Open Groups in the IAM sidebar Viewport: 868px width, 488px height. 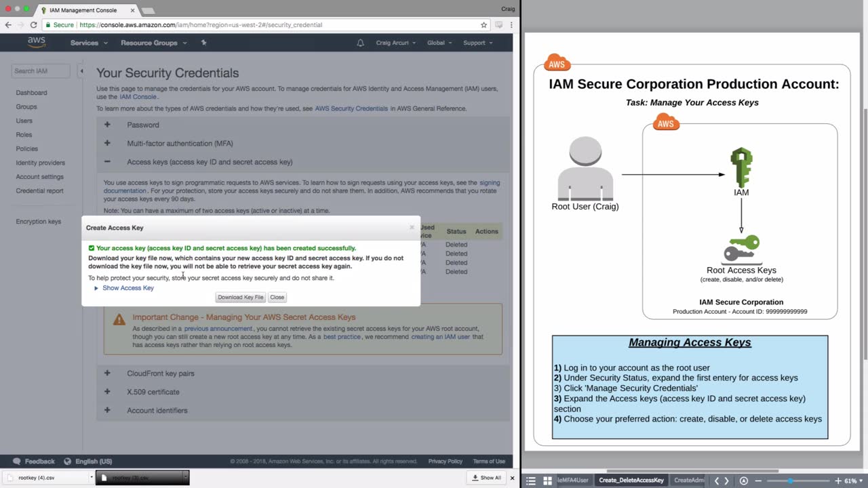click(26, 107)
